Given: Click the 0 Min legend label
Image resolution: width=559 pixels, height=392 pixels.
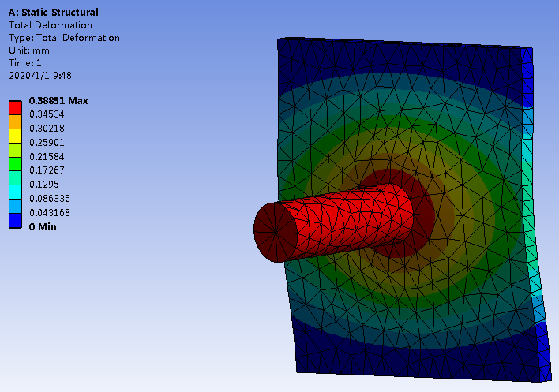Looking at the screenshot, I should point(42,227).
